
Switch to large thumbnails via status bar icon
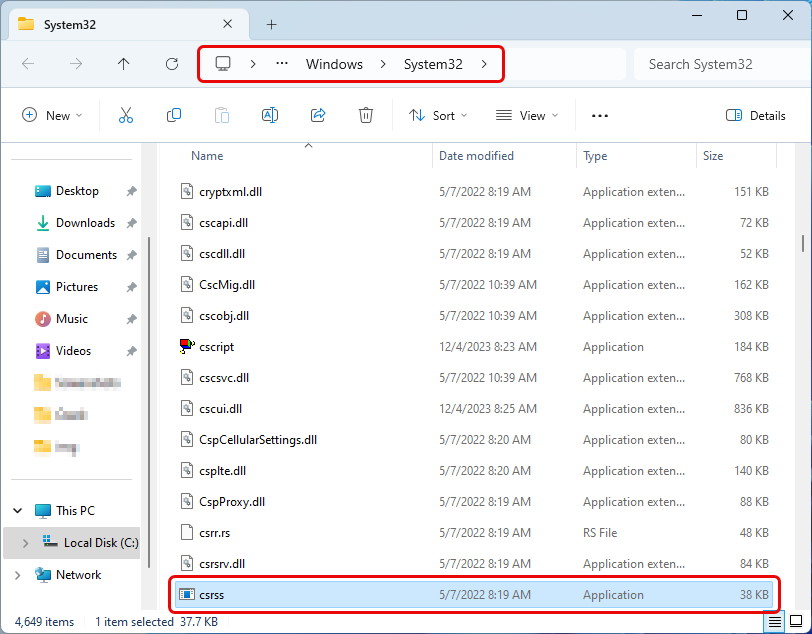[796, 622]
